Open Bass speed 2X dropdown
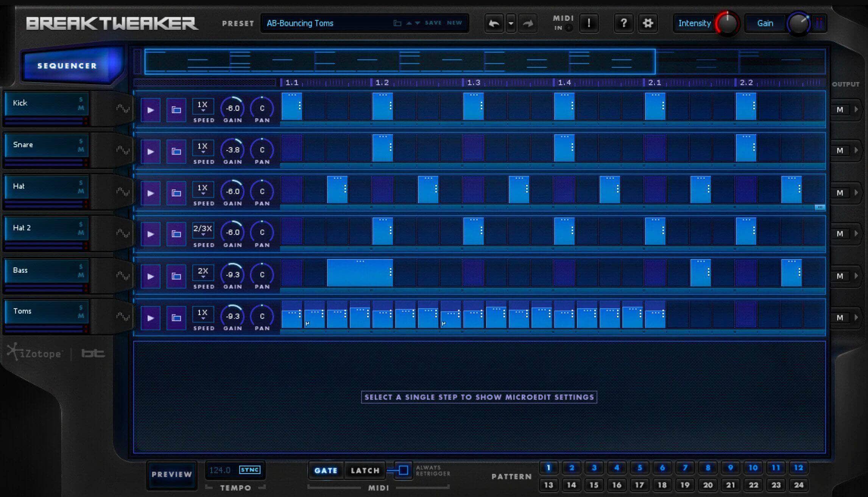 click(x=203, y=273)
